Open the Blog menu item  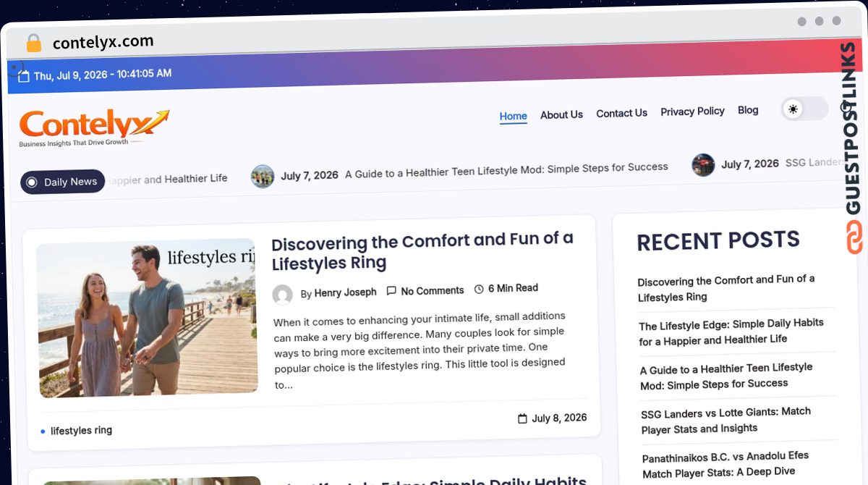tap(748, 110)
